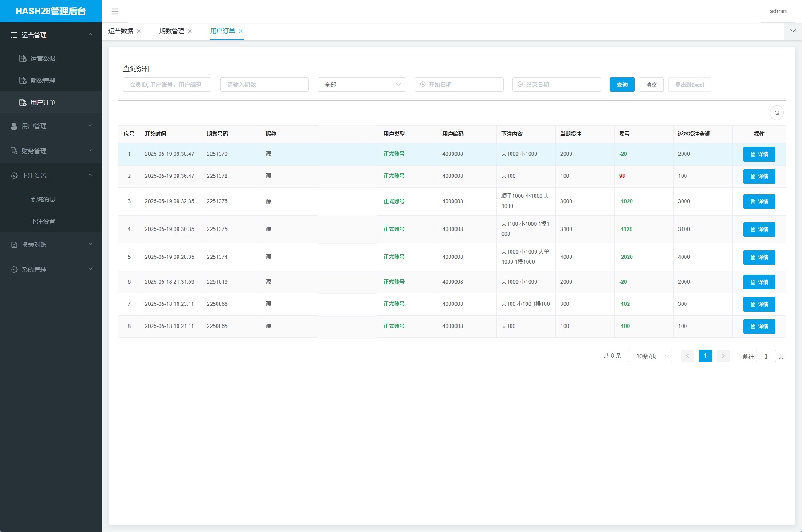Open the tabs dropdown arrow at top right

(793, 31)
